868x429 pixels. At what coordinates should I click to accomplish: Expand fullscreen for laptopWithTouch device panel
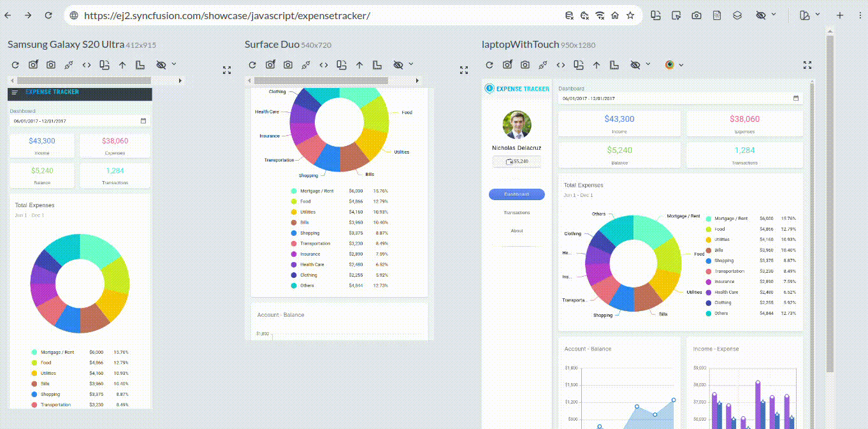[807, 65]
